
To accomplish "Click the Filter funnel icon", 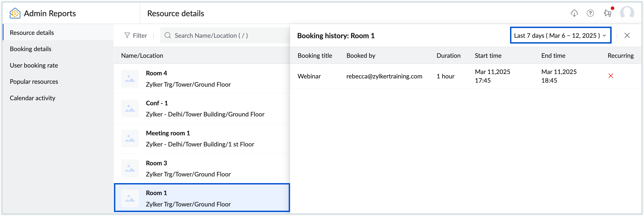I will click(127, 36).
